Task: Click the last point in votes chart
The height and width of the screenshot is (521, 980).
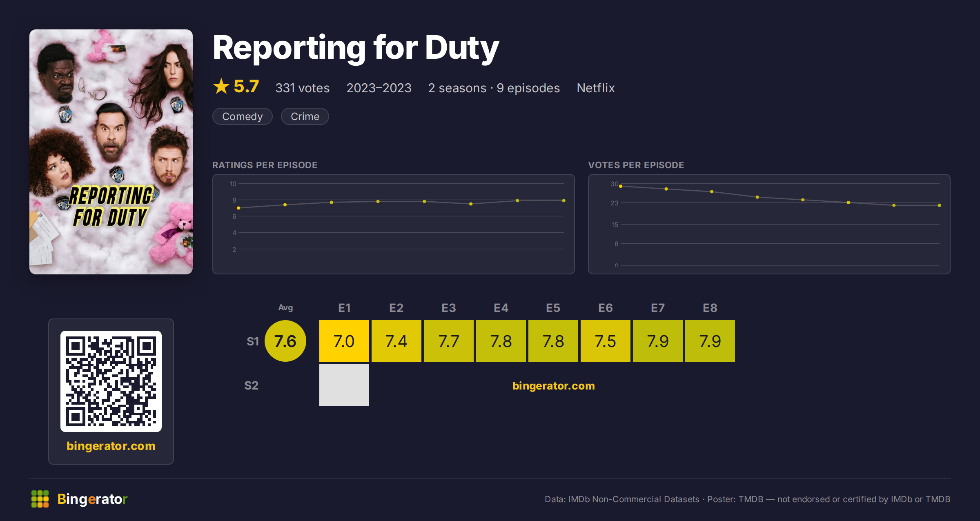Action: 940,205
